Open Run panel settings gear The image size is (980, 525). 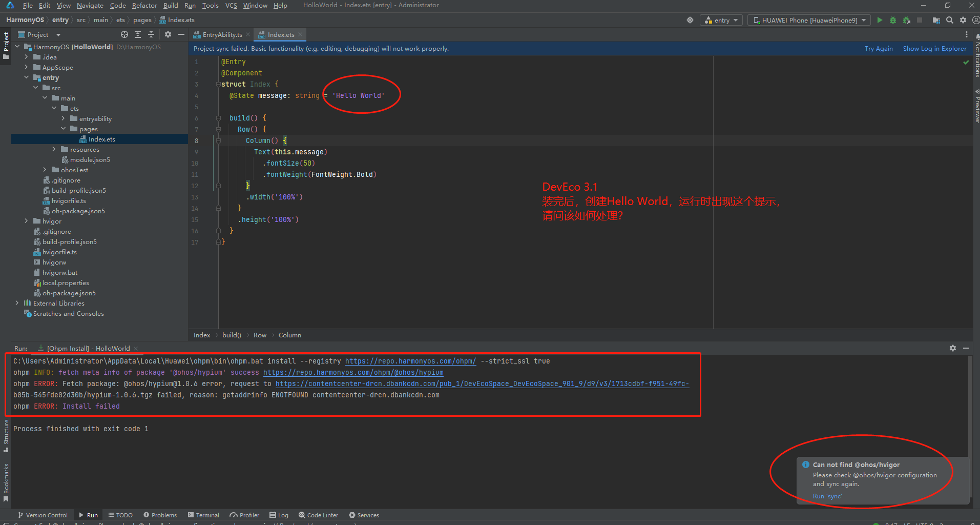click(953, 348)
